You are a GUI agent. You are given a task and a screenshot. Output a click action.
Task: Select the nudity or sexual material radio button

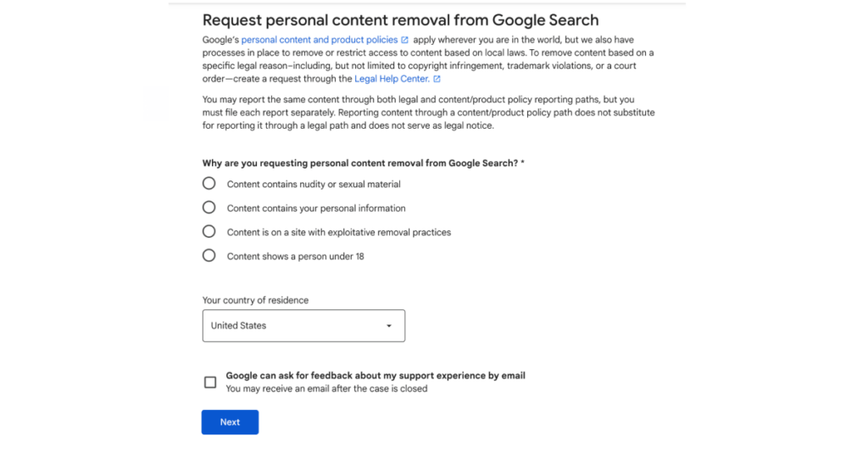point(209,184)
